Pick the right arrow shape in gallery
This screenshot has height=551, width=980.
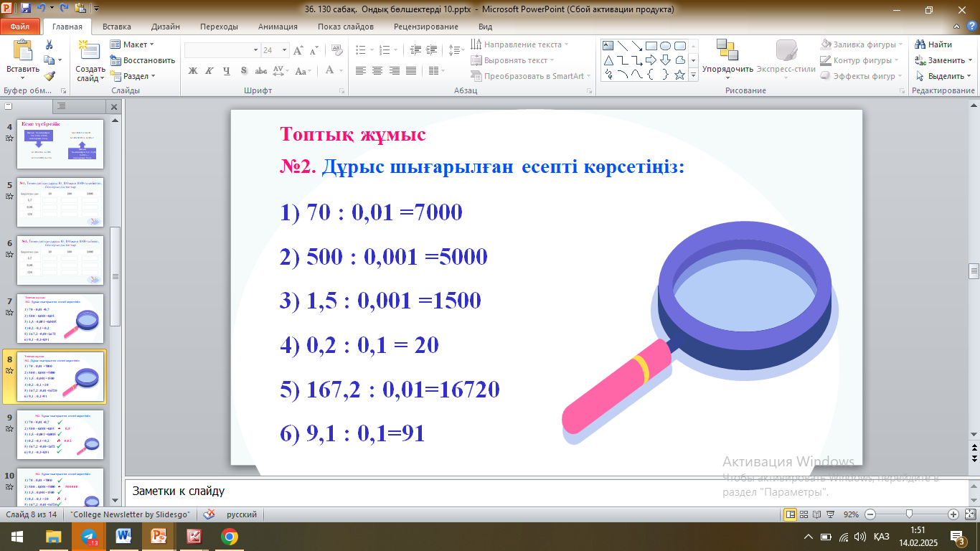[x=651, y=60]
